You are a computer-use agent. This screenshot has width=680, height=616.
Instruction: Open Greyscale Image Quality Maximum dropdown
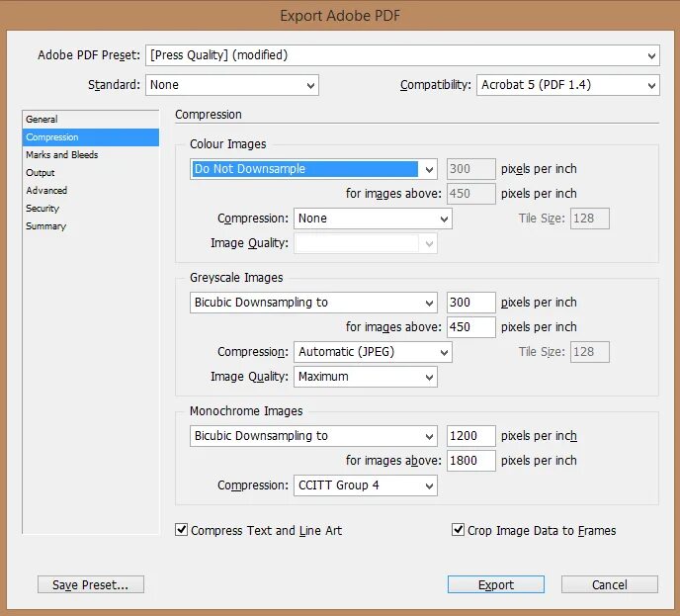pyautogui.click(x=366, y=377)
